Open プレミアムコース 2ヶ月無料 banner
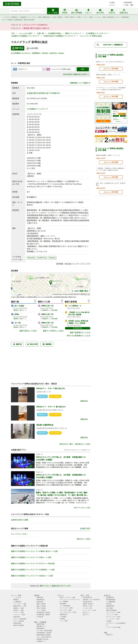This screenshot has width=138, height=644. pyautogui.click(x=111, y=139)
